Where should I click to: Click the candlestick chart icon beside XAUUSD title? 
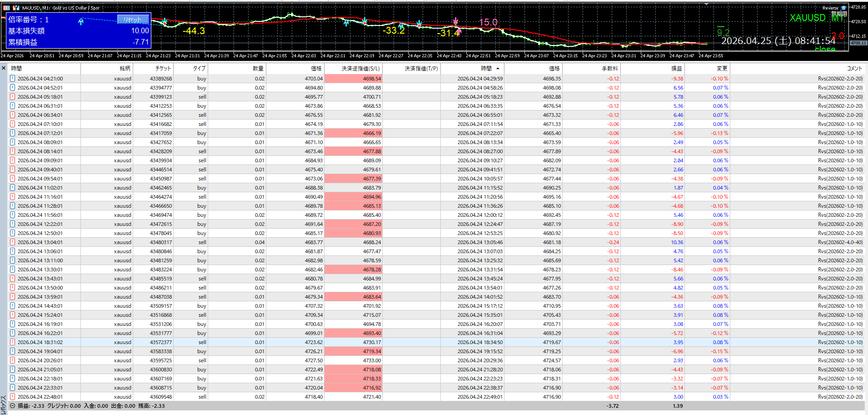[x=16, y=8]
